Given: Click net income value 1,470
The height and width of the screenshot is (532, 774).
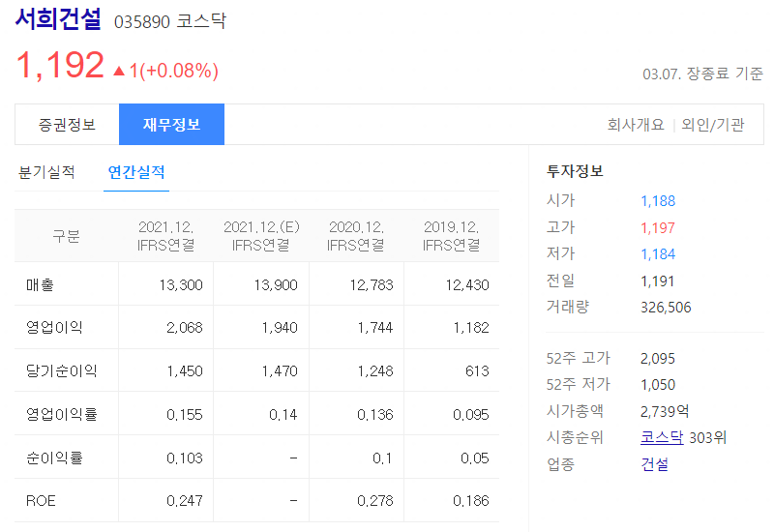Looking at the screenshot, I should point(280,371).
